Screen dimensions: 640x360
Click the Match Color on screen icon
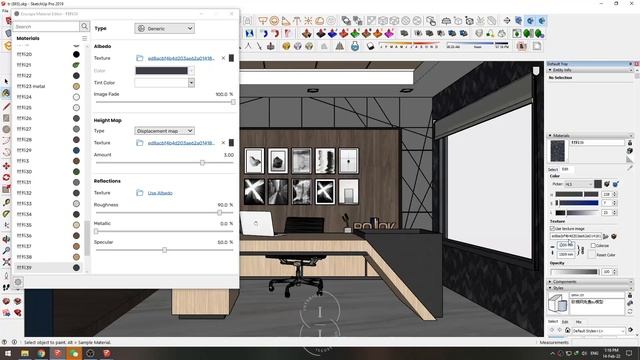click(x=615, y=184)
